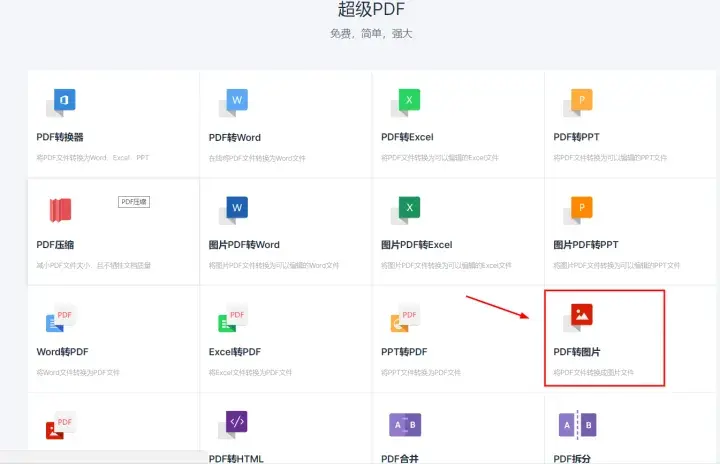
Task: Open the 图片PDF转PPT tool title
Action: coord(586,245)
